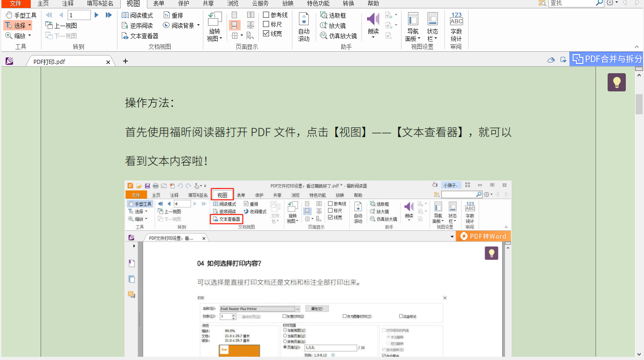Image resolution: width=644 pixels, height=360 pixels.
Task: Switch to the 注释 ribbon tab
Action: pyautogui.click(x=68, y=4)
